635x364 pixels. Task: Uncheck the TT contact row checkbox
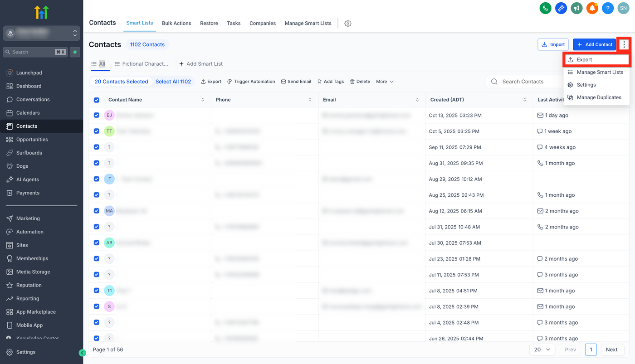click(x=97, y=131)
